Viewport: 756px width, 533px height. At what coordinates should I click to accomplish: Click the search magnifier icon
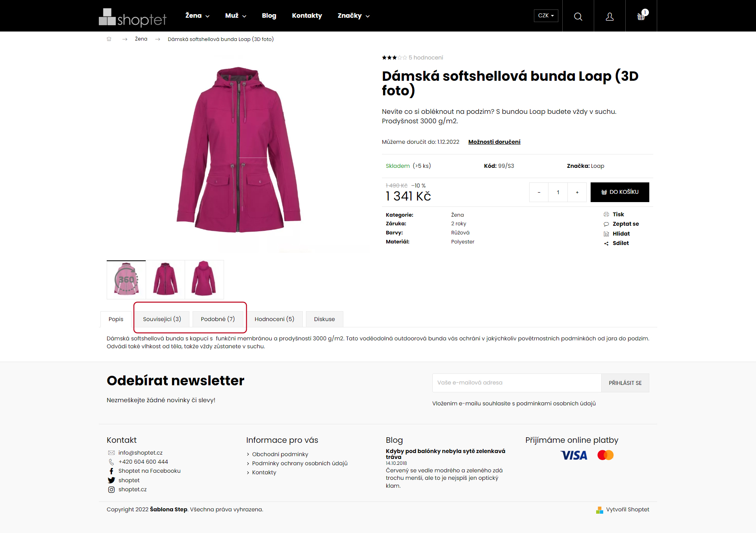[x=578, y=16]
